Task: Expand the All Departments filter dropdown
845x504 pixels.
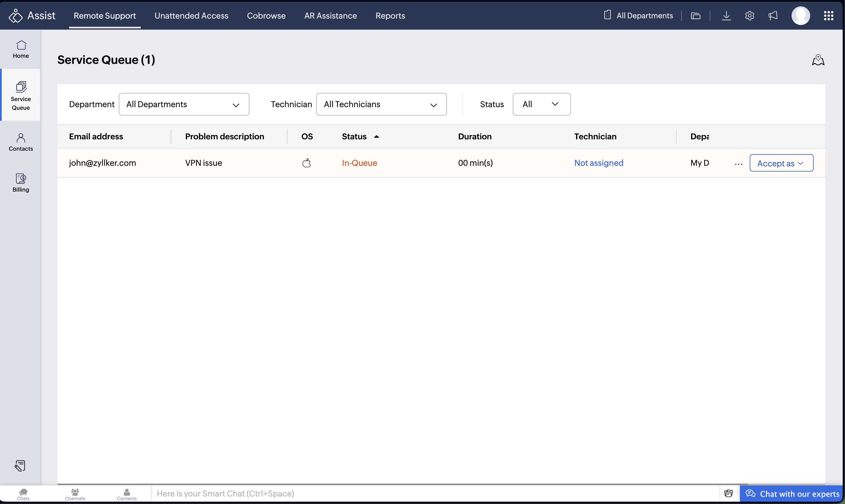Action: 184,104
